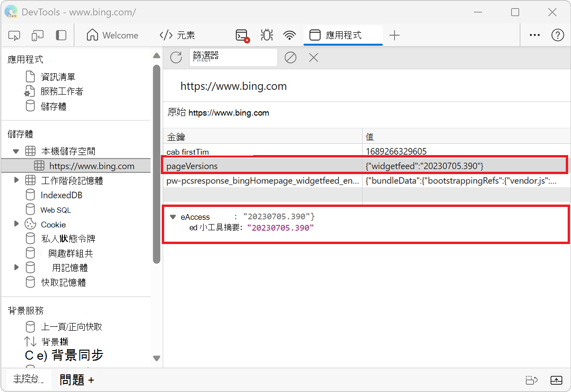Expand the 工作階段記憶體 node
This screenshot has width=571, height=392.
(17, 180)
